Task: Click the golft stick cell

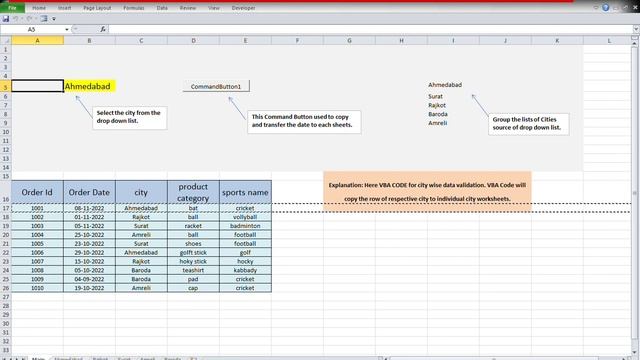Action: (x=193, y=253)
